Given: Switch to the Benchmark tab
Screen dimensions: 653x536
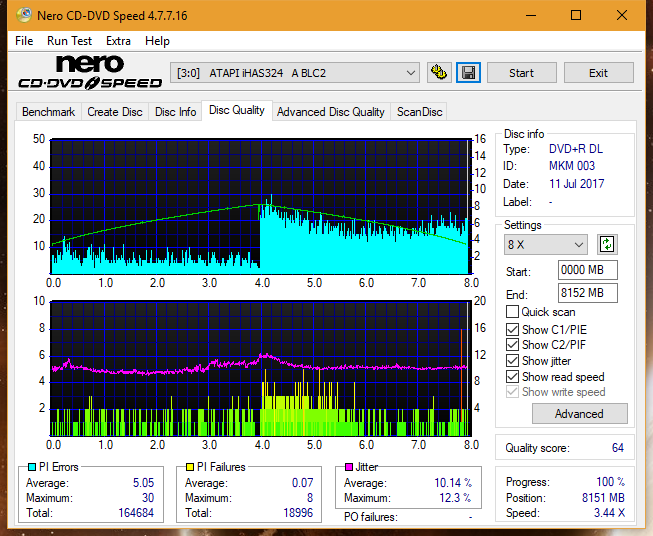Looking at the screenshot, I should click(49, 112).
